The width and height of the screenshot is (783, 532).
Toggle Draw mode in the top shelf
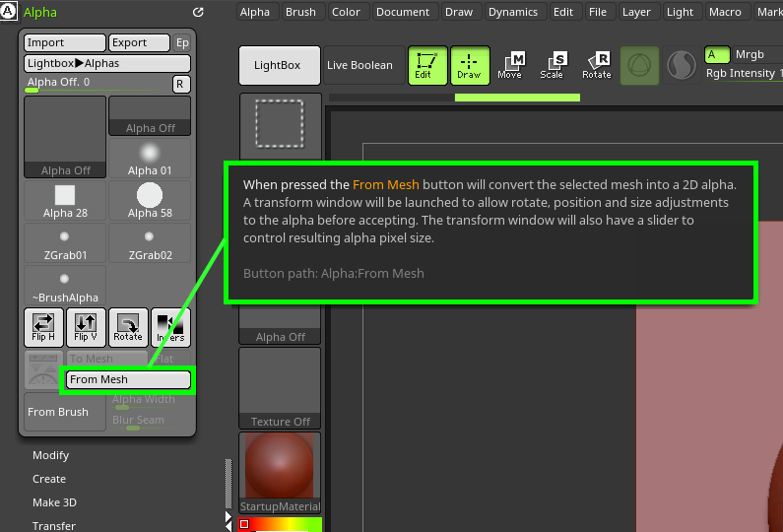tap(470, 65)
